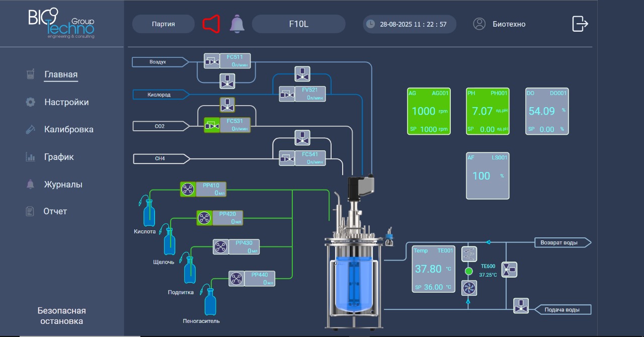
Task: Open the PH001 pH reading panel
Action: tap(488, 112)
